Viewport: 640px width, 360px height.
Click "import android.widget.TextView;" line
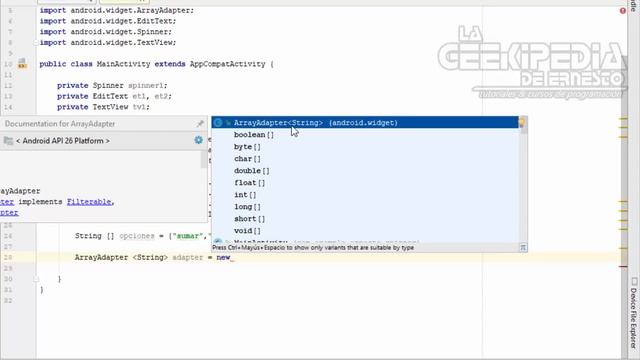click(x=108, y=42)
